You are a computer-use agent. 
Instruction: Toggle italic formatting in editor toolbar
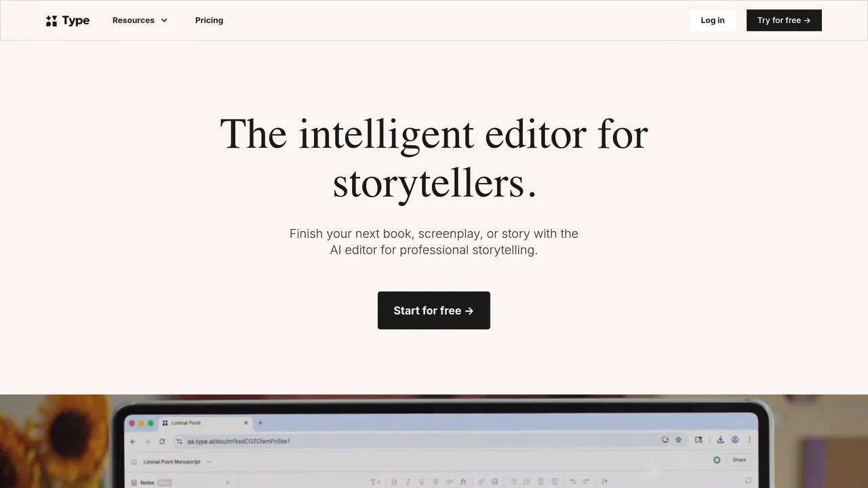(x=408, y=482)
